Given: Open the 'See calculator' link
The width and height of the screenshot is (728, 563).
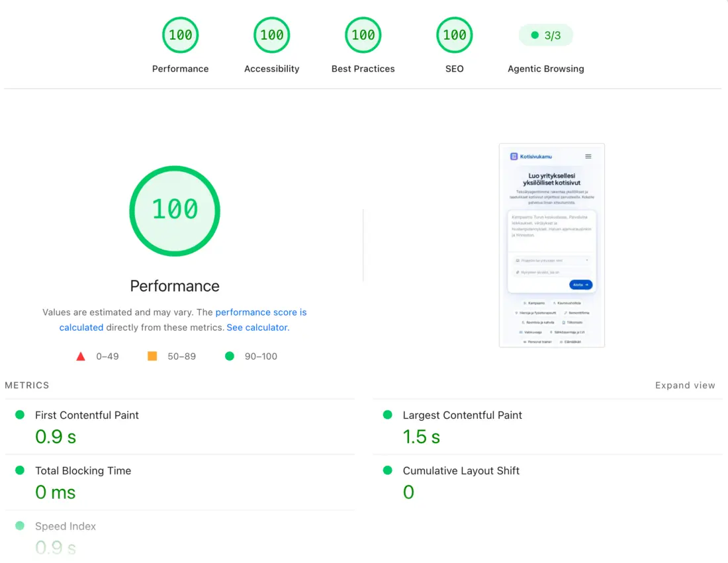Looking at the screenshot, I should point(257,327).
